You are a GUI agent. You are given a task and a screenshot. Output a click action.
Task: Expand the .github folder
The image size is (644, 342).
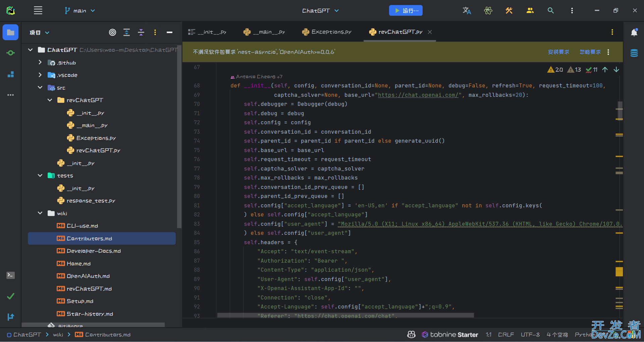(x=40, y=62)
